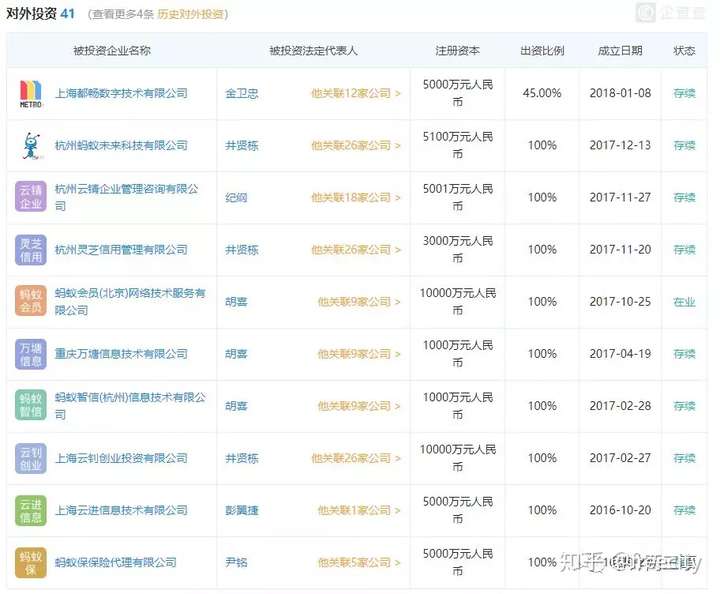Click the 注册资本 column header
The height and width of the screenshot is (594, 720).
(457, 50)
